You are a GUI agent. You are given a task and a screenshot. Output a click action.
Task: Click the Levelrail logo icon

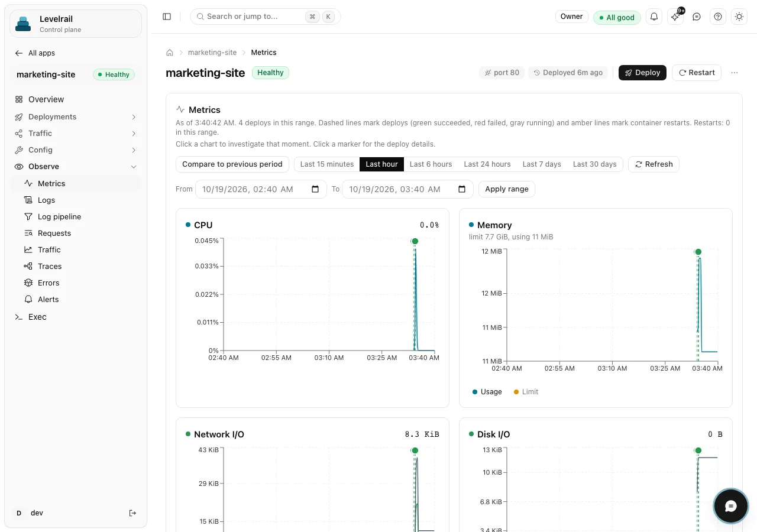coord(22,24)
